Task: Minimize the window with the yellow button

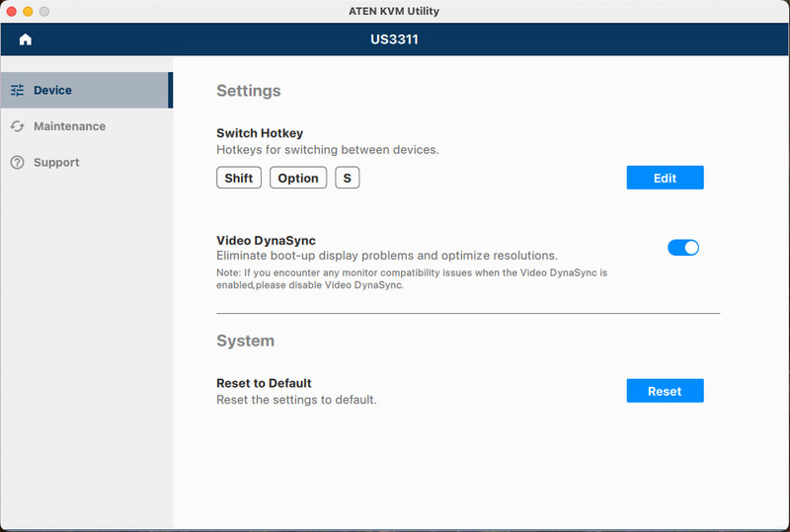Action: tap(28, 11)
